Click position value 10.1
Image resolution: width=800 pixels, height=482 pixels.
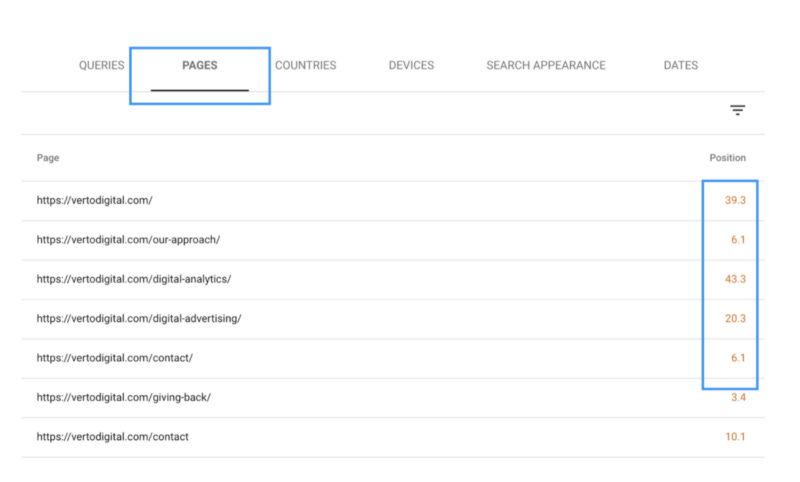735,437
